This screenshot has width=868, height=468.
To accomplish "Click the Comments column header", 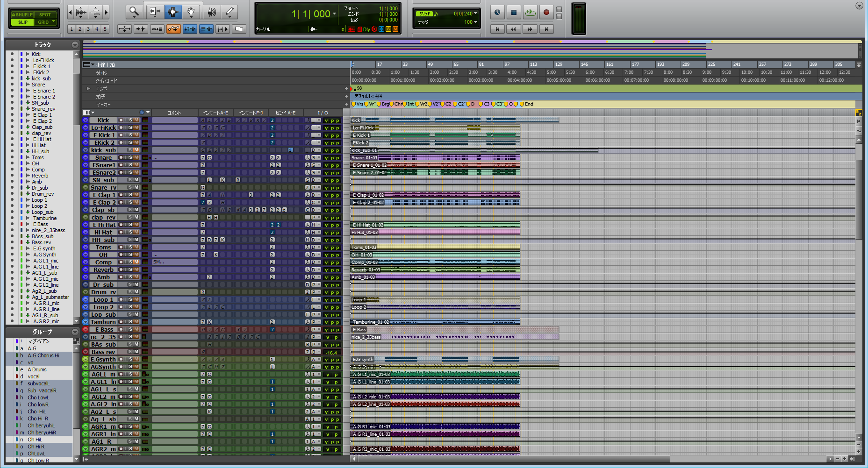I will tap(174, 113).
